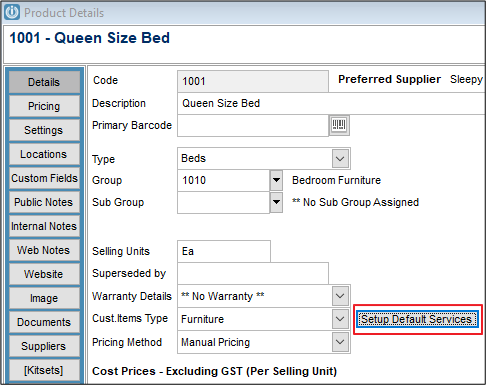Screen dimensions: 486x385
Task: Click the Setup Default Services button
Action: [x=417, y=319]
